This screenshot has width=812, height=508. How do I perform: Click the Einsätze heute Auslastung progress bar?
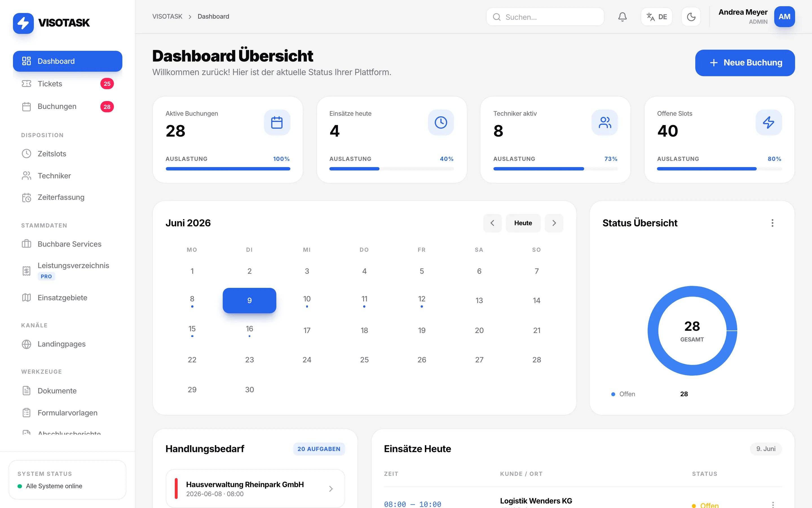click(392, 169)
